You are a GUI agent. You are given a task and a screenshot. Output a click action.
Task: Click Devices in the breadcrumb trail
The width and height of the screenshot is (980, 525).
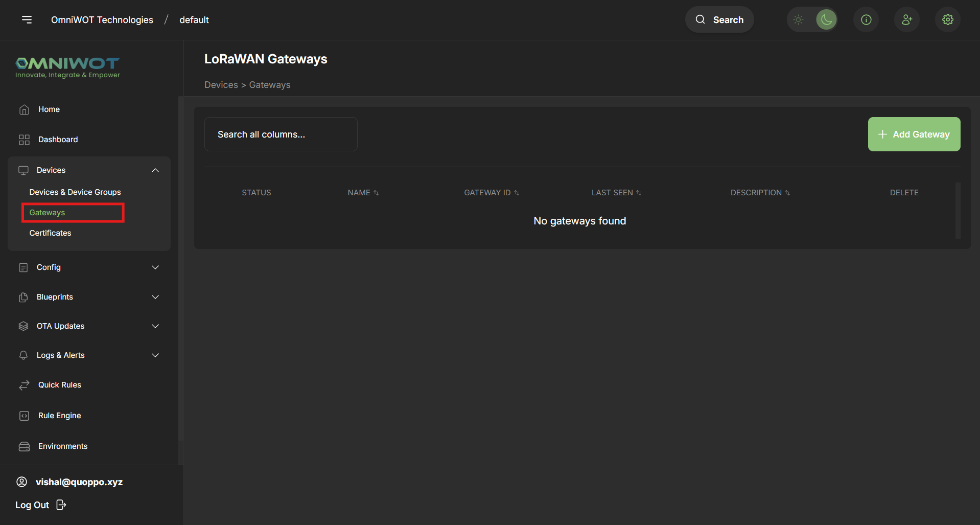(221, 84)
